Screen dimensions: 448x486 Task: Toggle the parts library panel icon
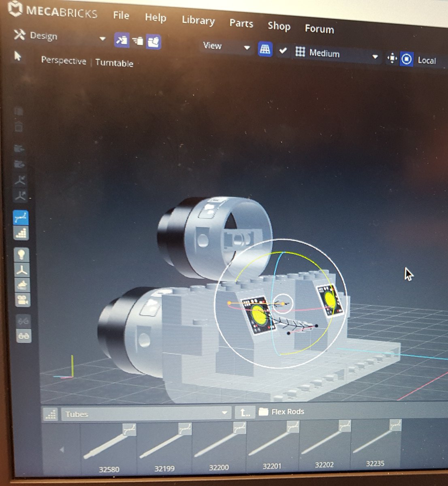coord(154,42)
